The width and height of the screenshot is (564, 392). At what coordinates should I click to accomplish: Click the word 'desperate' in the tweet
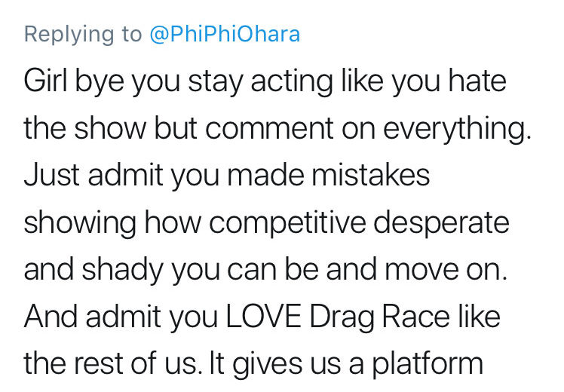pyautogui.click(x=441, y=224)
